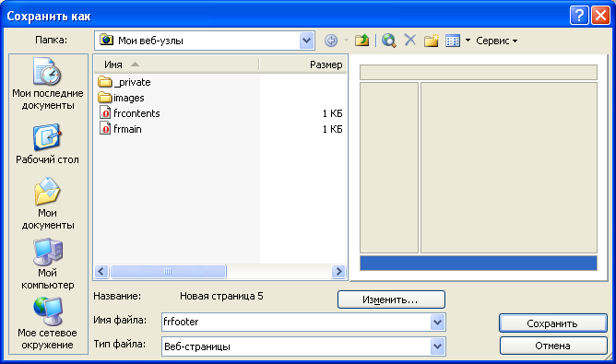Click the horizontal scrollbar thumb
The width and height of the screenshot is (616, 364).
(168, 271)
